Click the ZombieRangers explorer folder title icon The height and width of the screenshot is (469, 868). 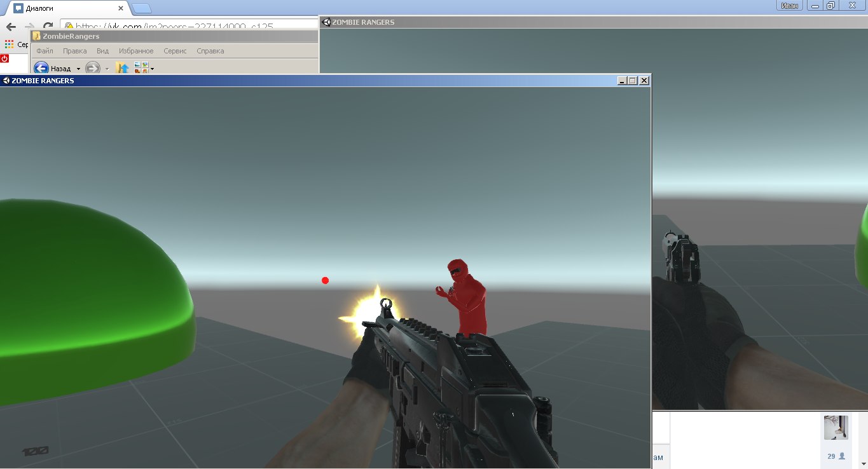click(x=36, y=36)
